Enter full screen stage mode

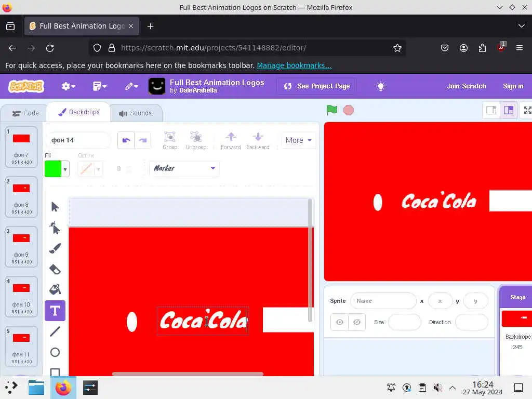527,110
